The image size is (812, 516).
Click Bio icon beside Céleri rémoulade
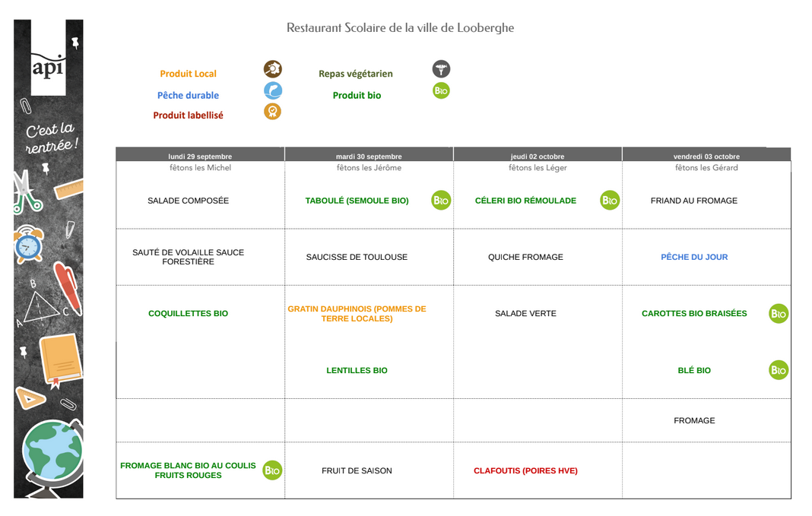pyautogui.click(x=610, y=201)
